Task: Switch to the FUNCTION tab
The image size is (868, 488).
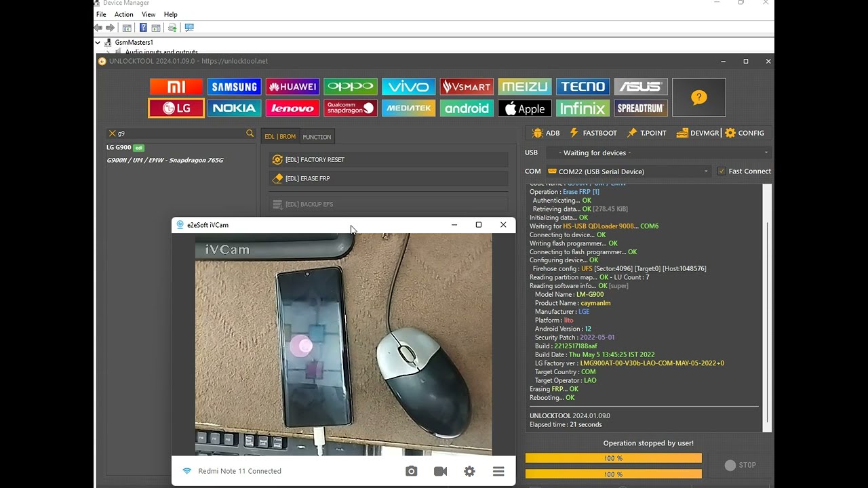Action: (317, 137)
